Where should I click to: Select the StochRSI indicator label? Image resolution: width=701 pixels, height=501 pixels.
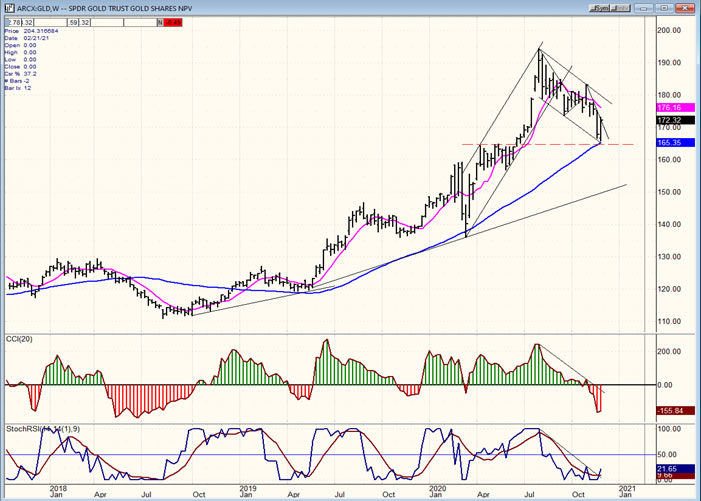[x=25, y=428]
